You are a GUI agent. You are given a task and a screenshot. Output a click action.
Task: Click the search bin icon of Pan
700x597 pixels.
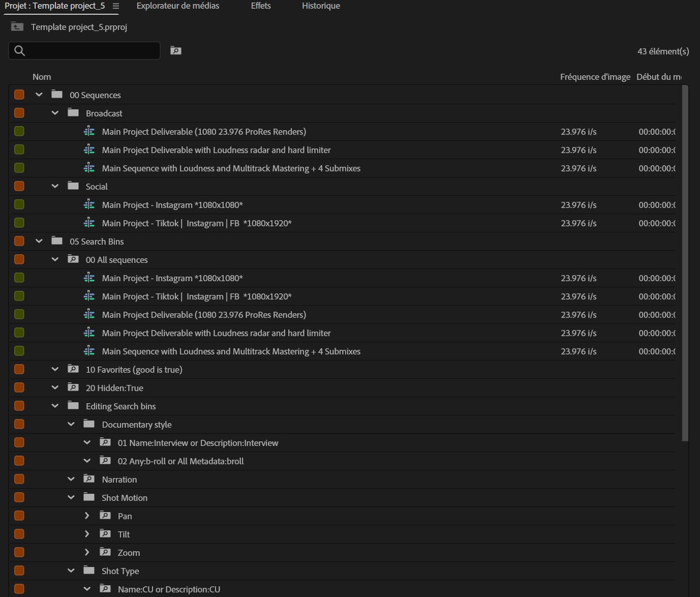pos(105,515)
